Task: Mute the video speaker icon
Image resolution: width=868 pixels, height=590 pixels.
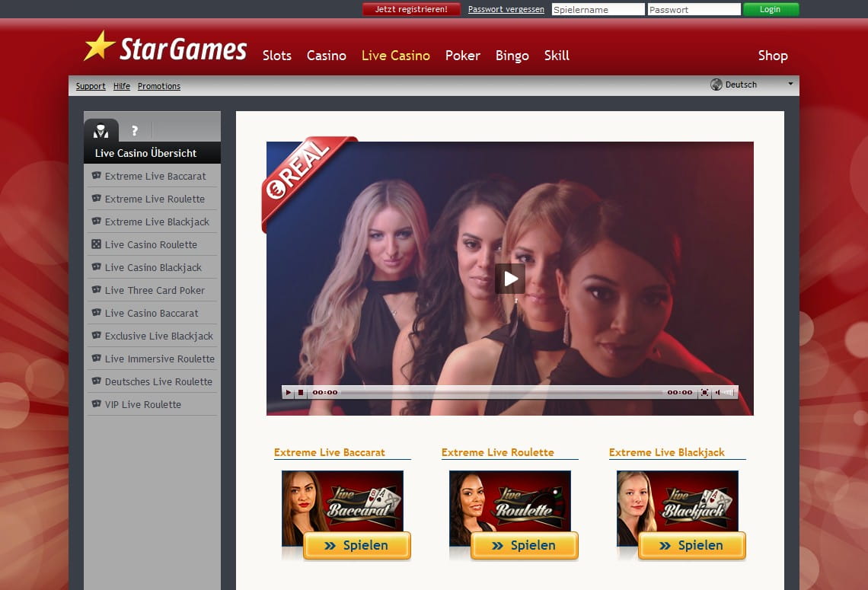Action: pos(717,392)
